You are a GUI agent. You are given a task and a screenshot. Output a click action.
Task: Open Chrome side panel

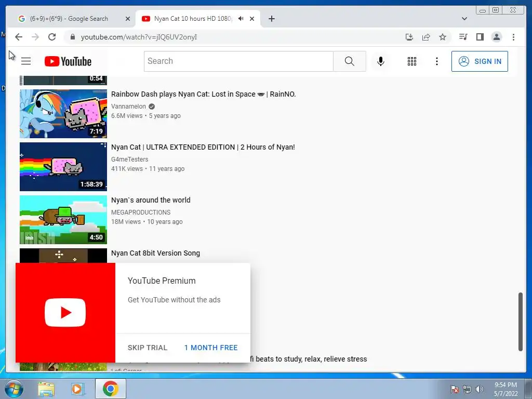click(480, 37)
